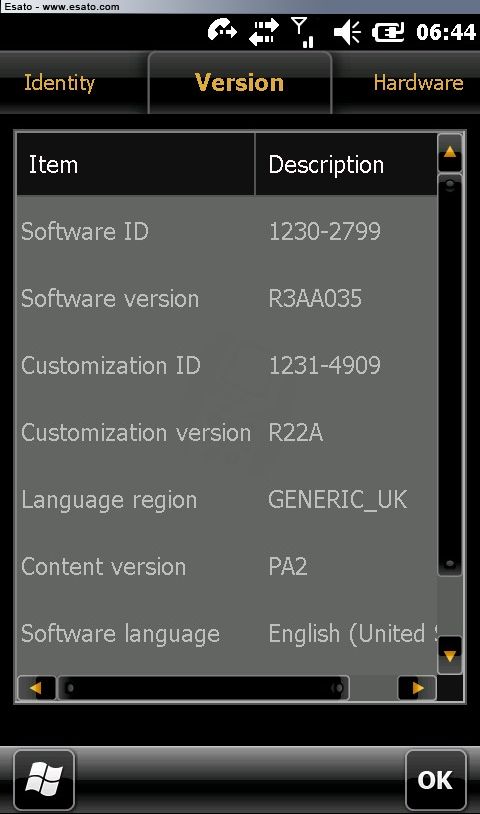Click the scroll left arrow button

point(36,688)
